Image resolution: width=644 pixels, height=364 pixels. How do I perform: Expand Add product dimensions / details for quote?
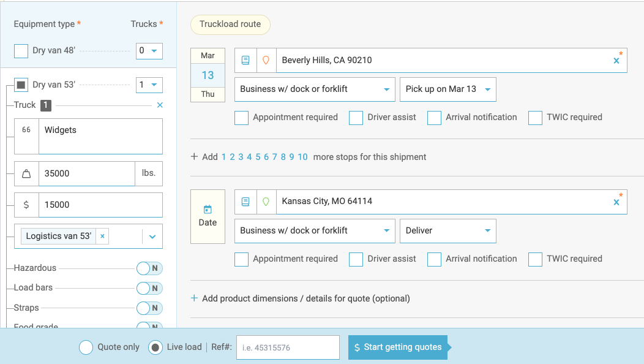pos(300,298)
